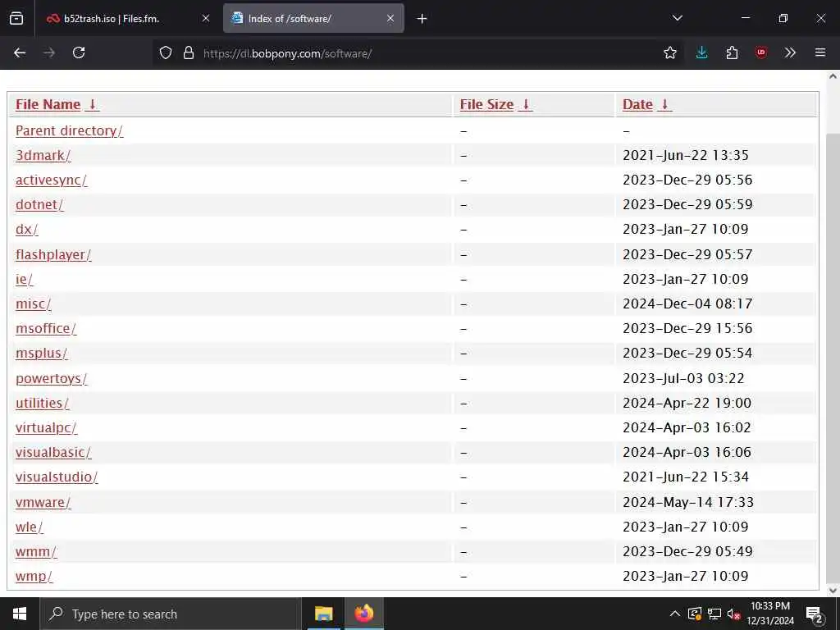Sort listing by File Size
This screenshot has height=630, width=840.
click(486, 104)
